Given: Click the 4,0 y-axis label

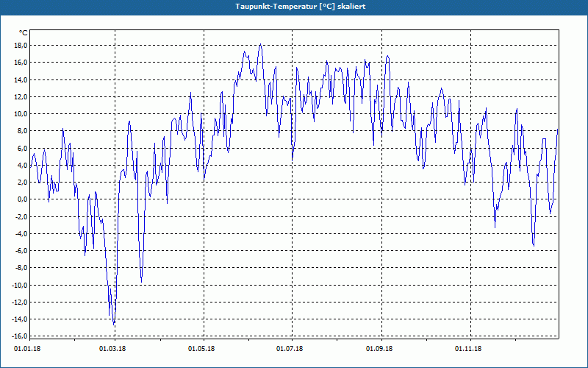Looking at the screenshot, I should [x=22, y=165].
